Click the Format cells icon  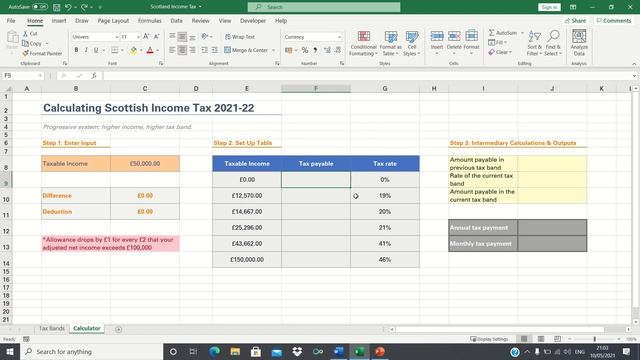[x=471, y=37]
